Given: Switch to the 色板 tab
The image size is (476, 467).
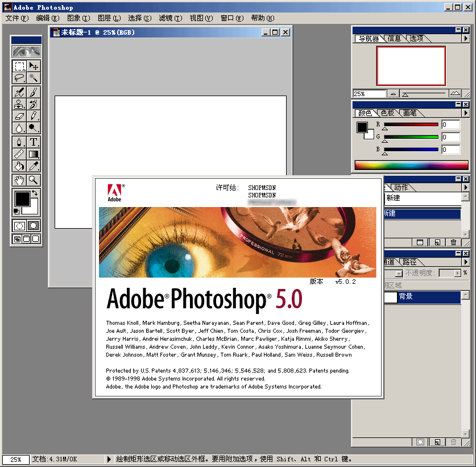Looking at the screenshot, I should tap(388, 113).
